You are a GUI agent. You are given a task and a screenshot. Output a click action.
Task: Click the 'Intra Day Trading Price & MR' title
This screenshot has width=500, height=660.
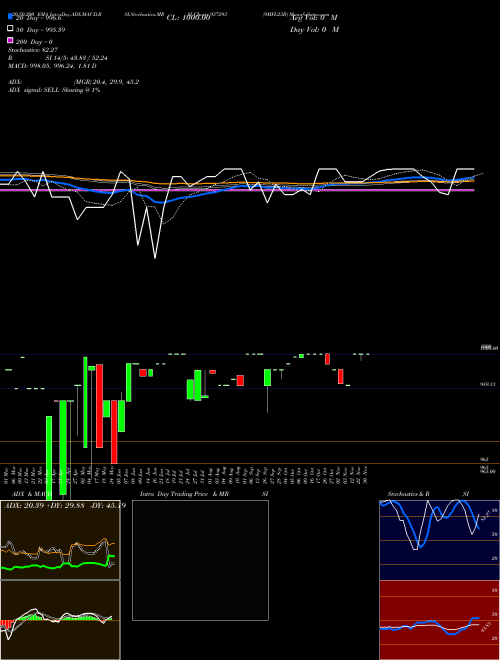tap(184, 494)
